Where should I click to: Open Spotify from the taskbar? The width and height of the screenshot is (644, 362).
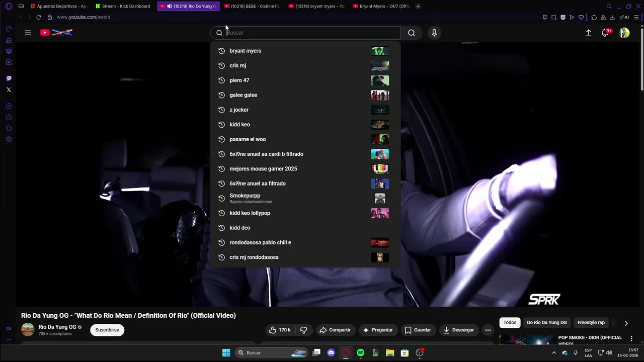click(x=360, y=353)
